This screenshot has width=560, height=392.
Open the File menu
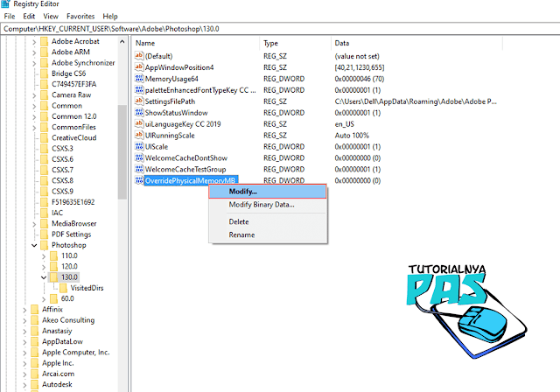10,17
